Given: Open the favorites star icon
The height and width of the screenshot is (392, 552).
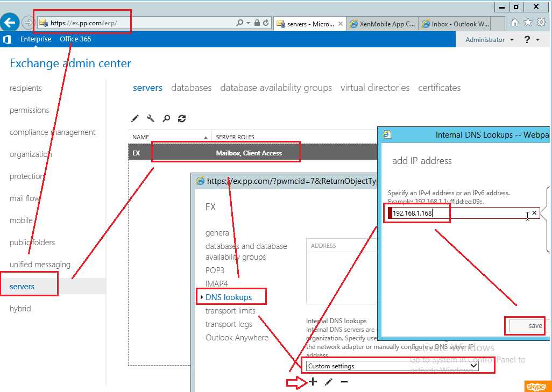Looking at the screenshot, I should 528,23.
